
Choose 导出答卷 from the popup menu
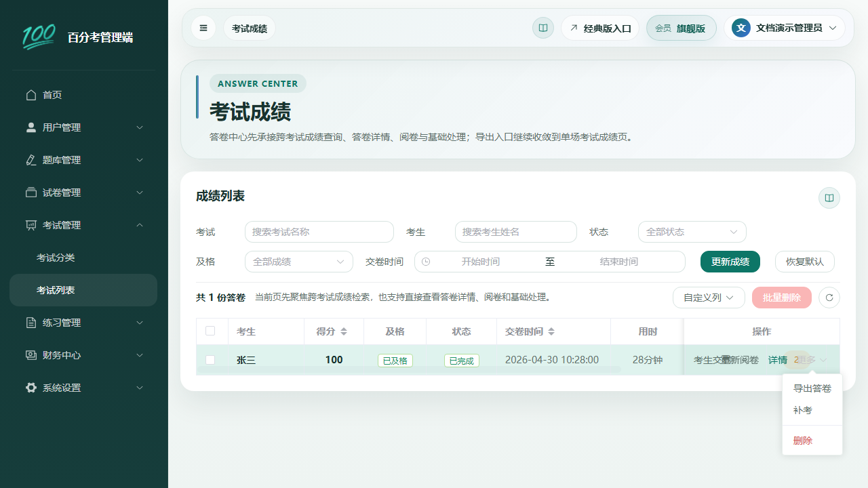point(812,388)
